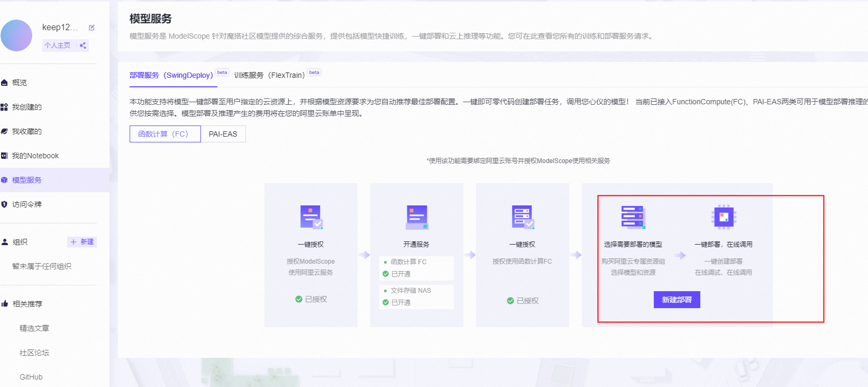Click the 相关推荐 section label

(x=28, y=304)
